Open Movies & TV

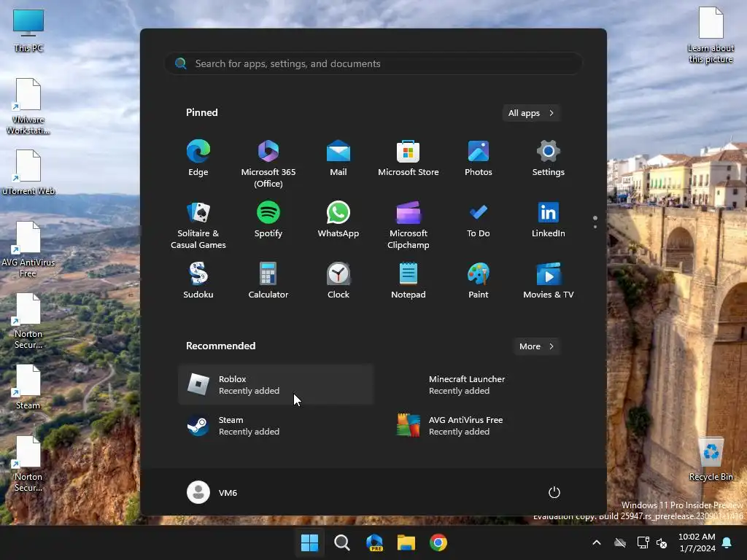[549, 281]
